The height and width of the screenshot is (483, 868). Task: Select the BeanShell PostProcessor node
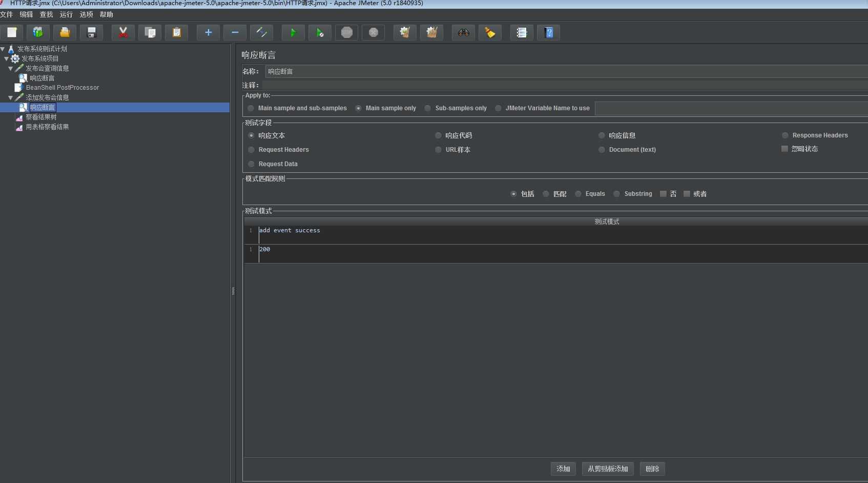(57, 88)
